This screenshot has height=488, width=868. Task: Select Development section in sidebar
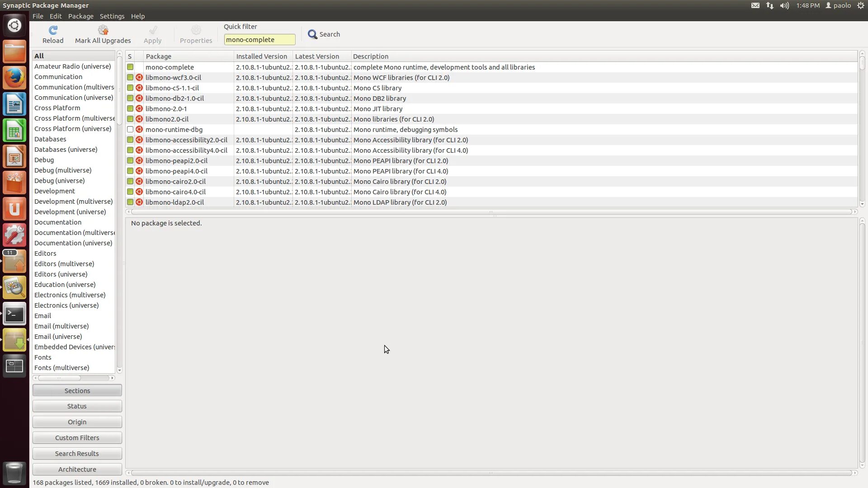74,191
